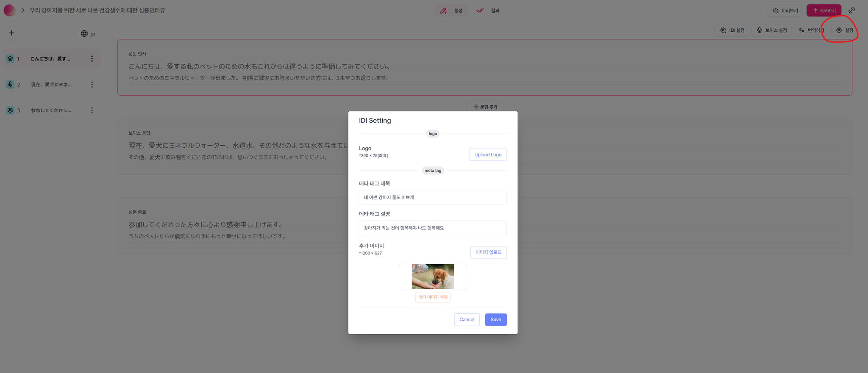The width and height of the screenshot is (868, 373).
Task: Click the round profile avatar at top left
Action: coord(9,10)
